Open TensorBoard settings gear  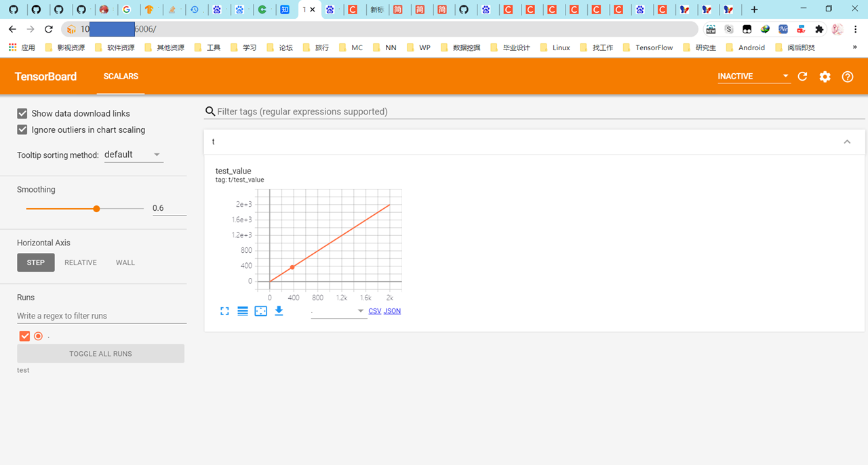(x=825, y=77)
